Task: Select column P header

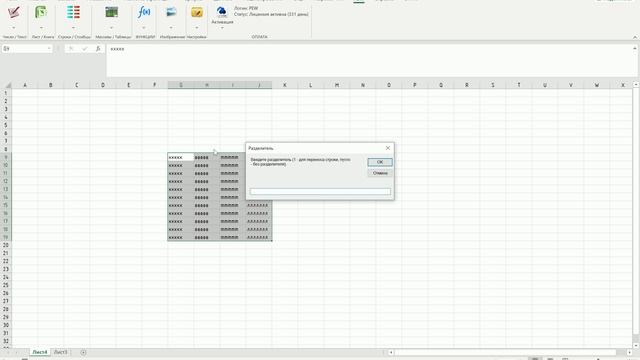Action: coord(415,85)
